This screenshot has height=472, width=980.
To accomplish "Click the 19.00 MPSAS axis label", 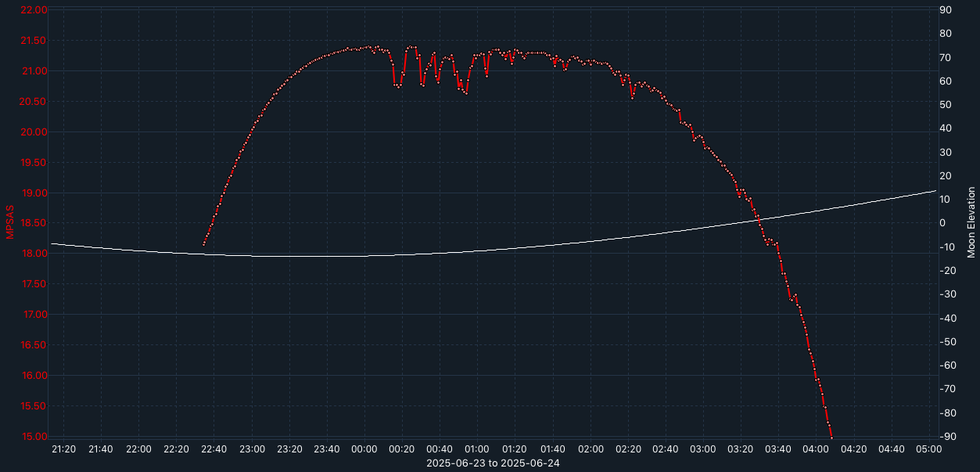I will click(34, 193).
